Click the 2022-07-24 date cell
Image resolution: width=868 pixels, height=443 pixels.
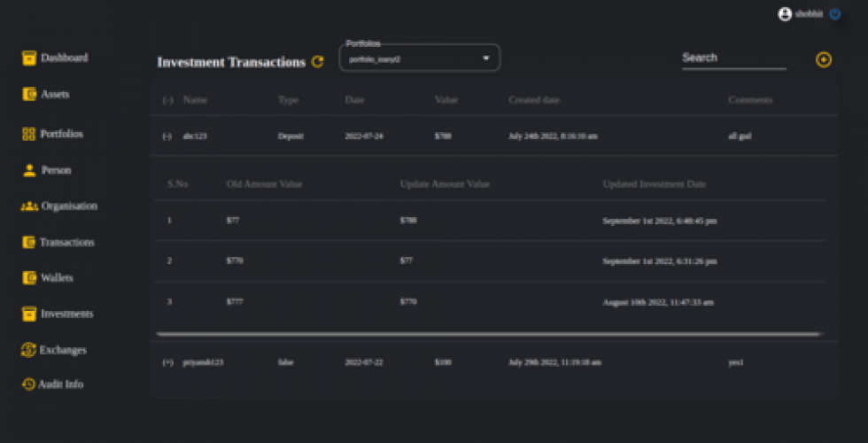point(364,136)
